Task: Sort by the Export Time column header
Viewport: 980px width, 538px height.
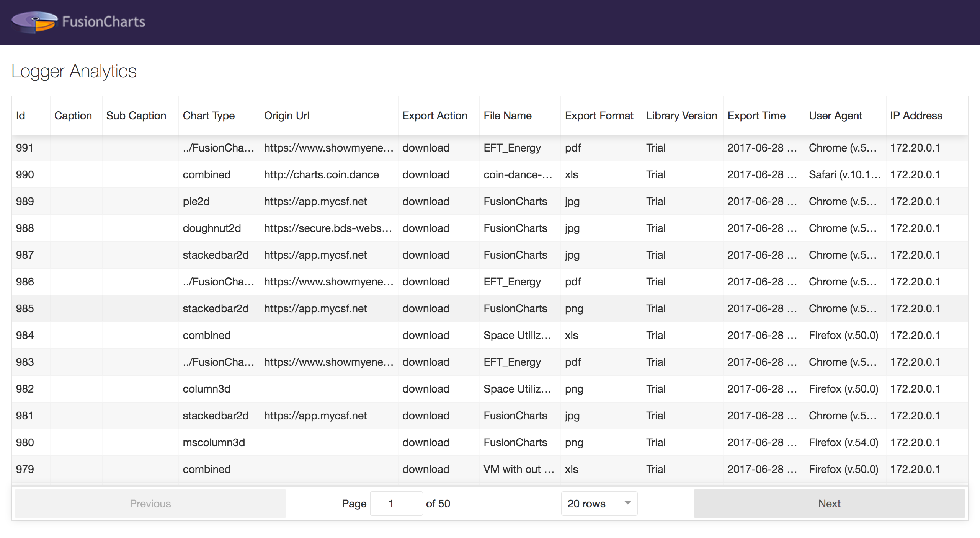Action: click(x=756, y=116)
